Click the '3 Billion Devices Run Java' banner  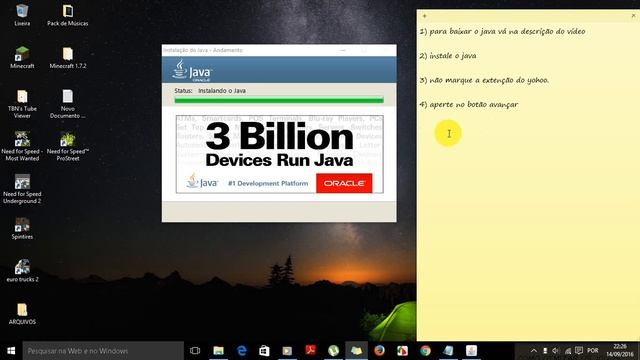(x=280, y=154)
